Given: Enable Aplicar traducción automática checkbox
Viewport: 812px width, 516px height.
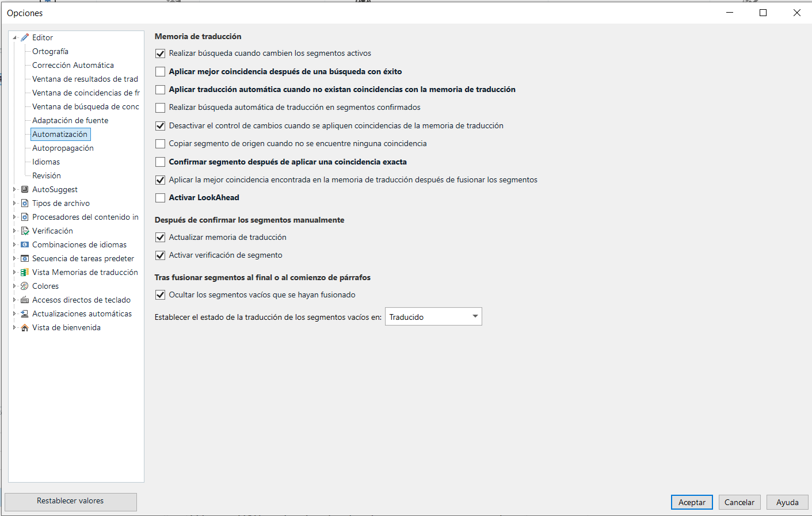Looking at the screenshot, I should [161, 90].
